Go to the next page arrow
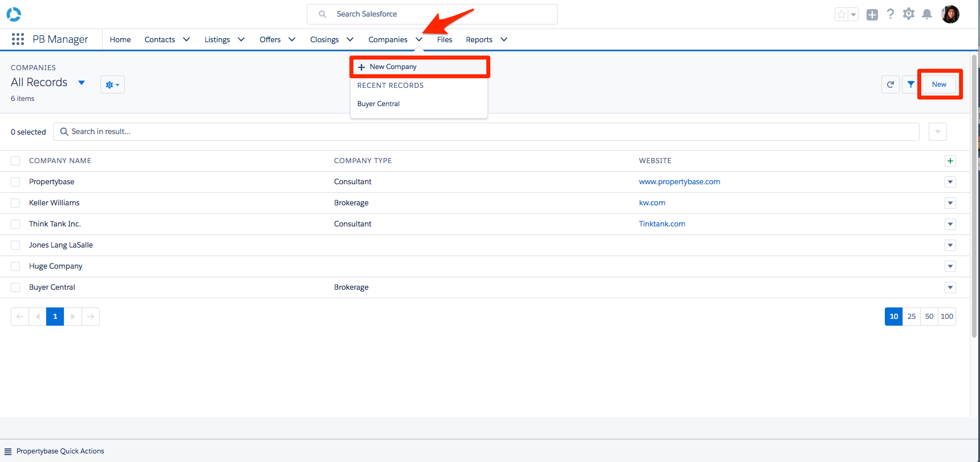The image size is (980, 462). click(73, 317)
